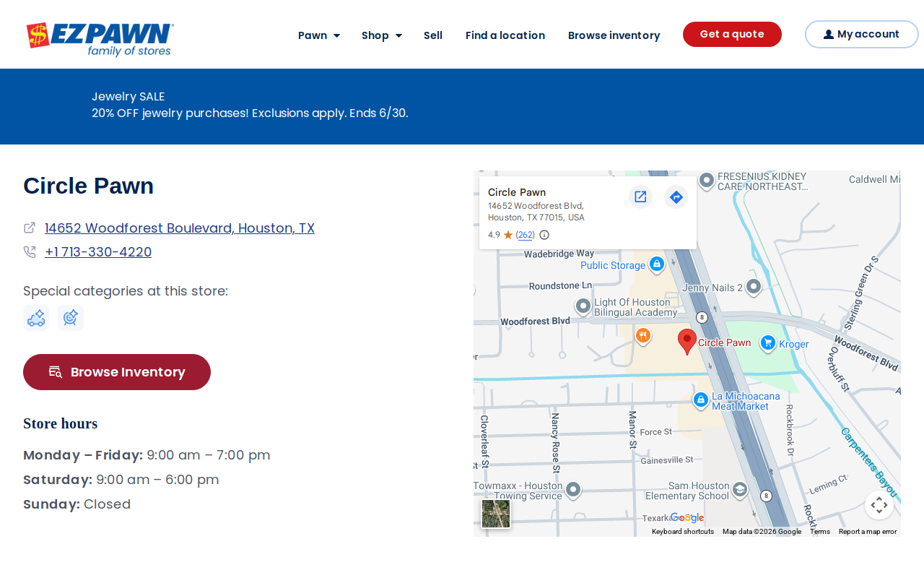Click the first special category car icon
The height and width of the screenshot is (578, 924).
36,318
